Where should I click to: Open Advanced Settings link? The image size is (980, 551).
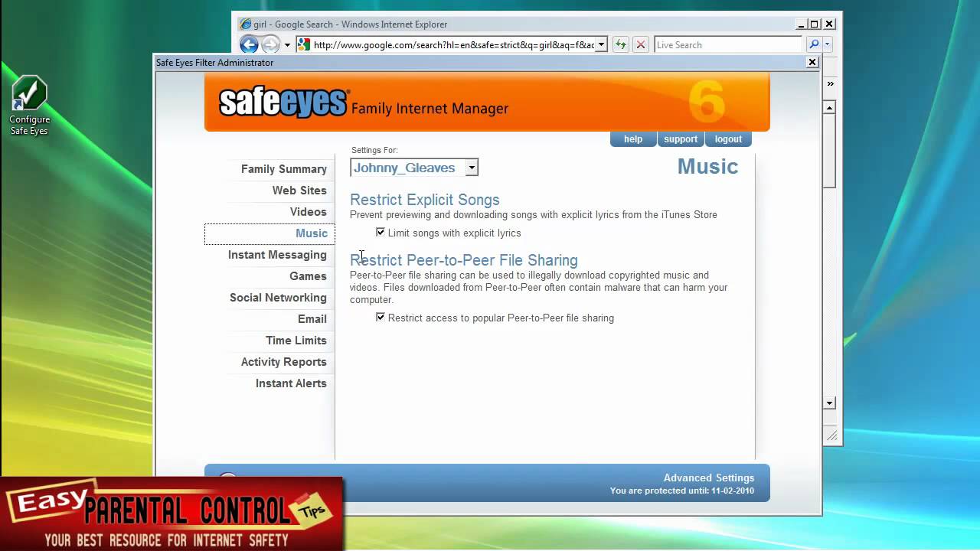coord(709,478)
